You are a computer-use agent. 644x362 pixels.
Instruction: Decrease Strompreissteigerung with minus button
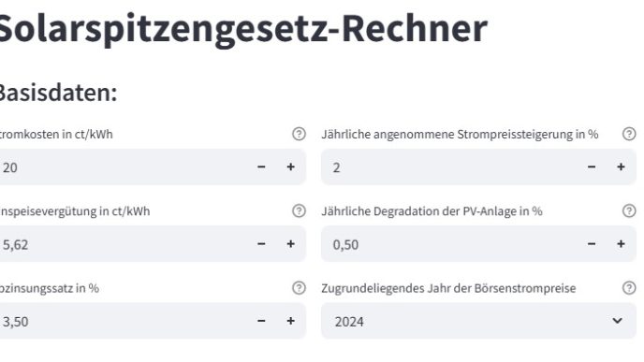tap(592, 167)
